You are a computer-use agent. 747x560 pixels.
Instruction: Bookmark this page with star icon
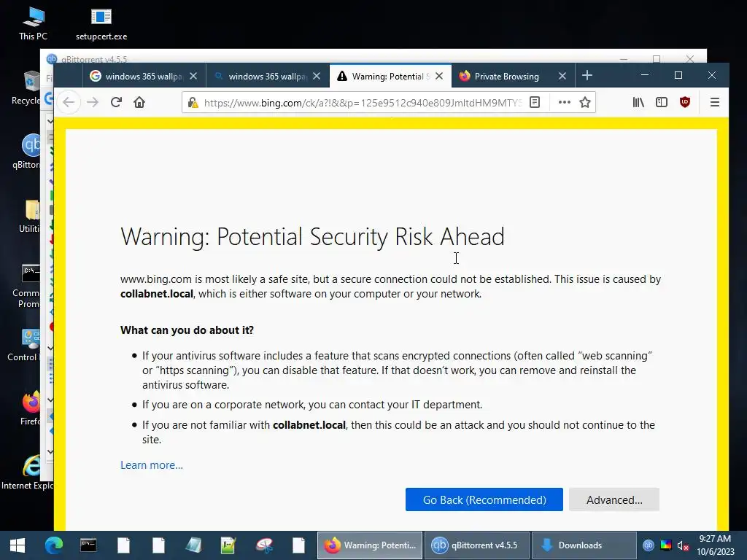585,102
